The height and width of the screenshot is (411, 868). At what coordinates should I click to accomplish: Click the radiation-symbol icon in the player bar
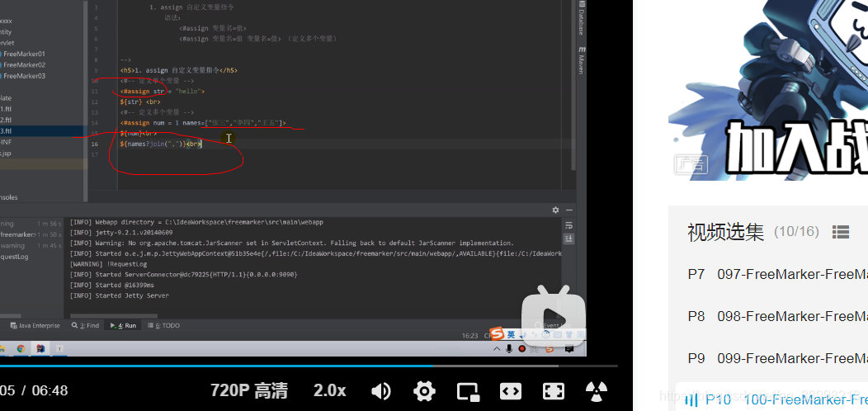point(597,391)
